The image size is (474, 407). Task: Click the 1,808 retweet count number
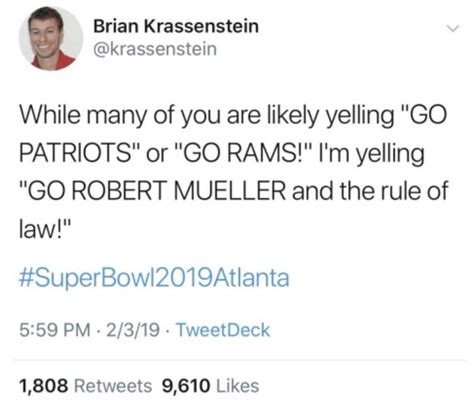pos(44,386)
